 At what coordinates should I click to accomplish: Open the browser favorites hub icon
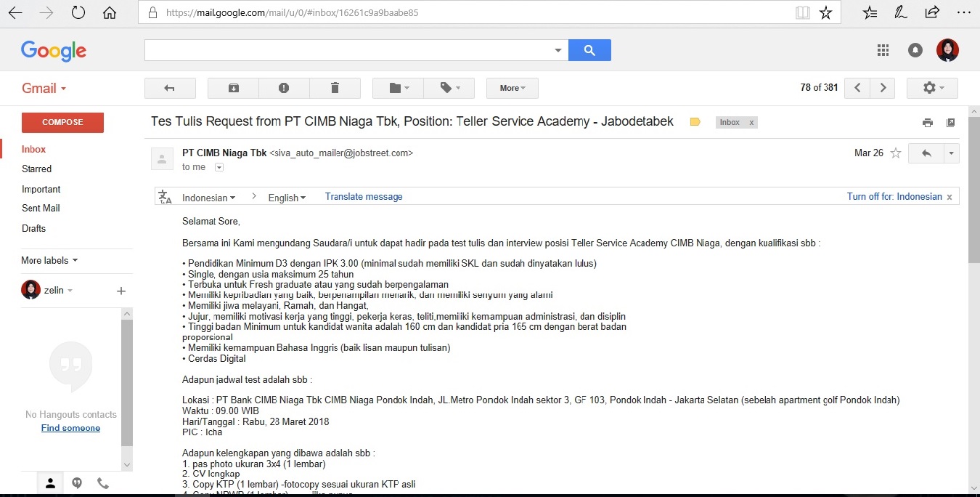pos(870,13)
